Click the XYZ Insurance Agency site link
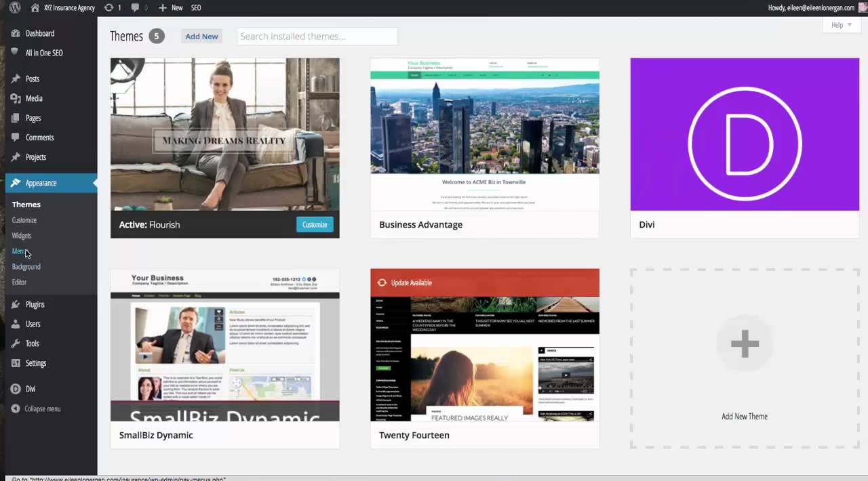Screen dimensions: 868x481 [x=70, y=7]
